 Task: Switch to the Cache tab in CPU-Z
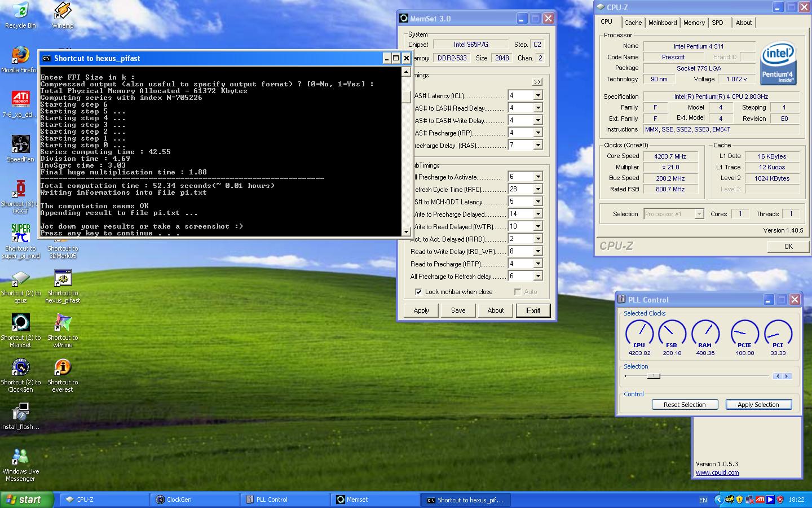[x=633, y=23]
